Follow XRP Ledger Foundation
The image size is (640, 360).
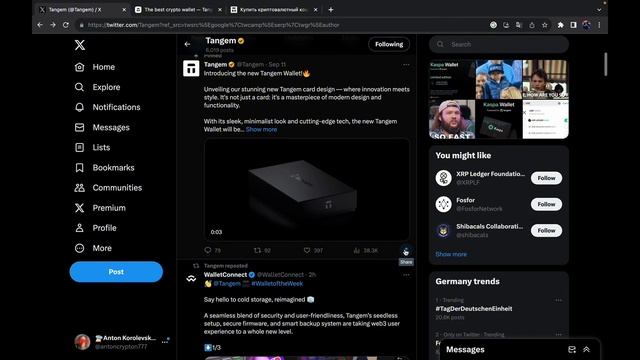point(546,178)
